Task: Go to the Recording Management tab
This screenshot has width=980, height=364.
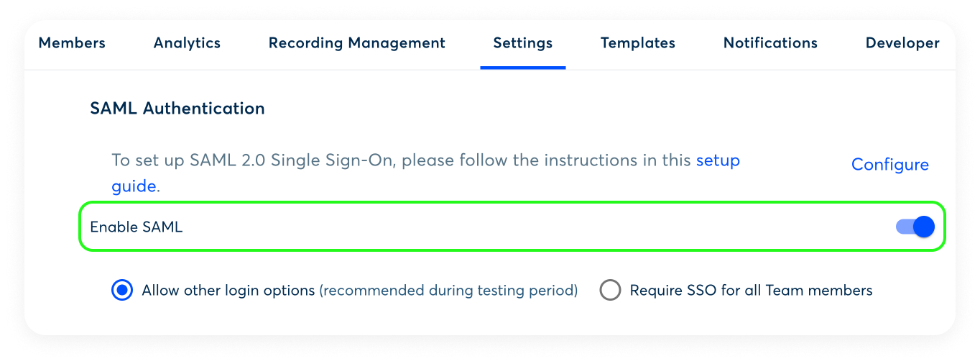Action: coord(356,43)
